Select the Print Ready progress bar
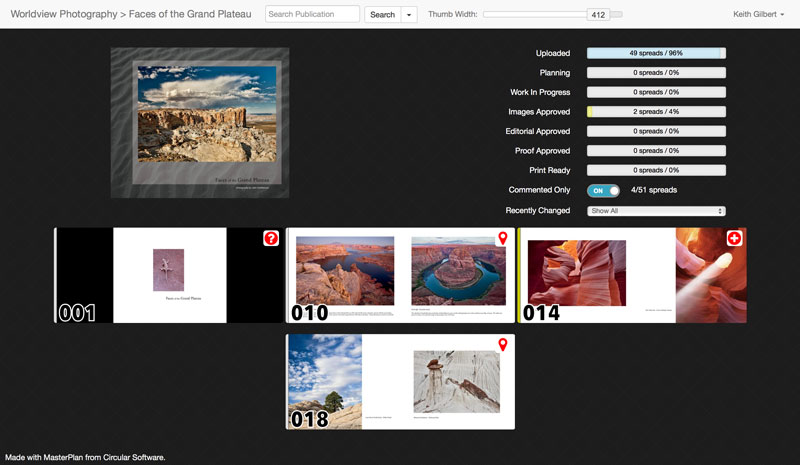 (656, 170)
